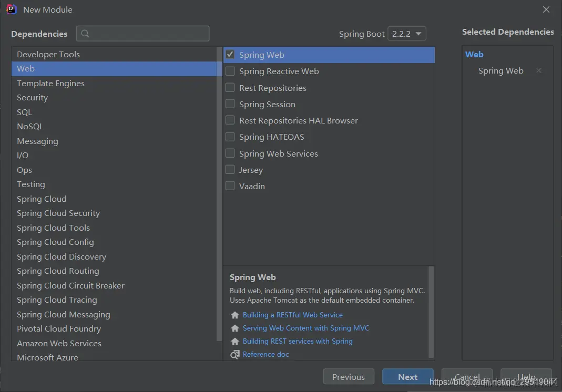The image size is (562, 392).
Task: Click the Reference doc icon
Action: 235,355
